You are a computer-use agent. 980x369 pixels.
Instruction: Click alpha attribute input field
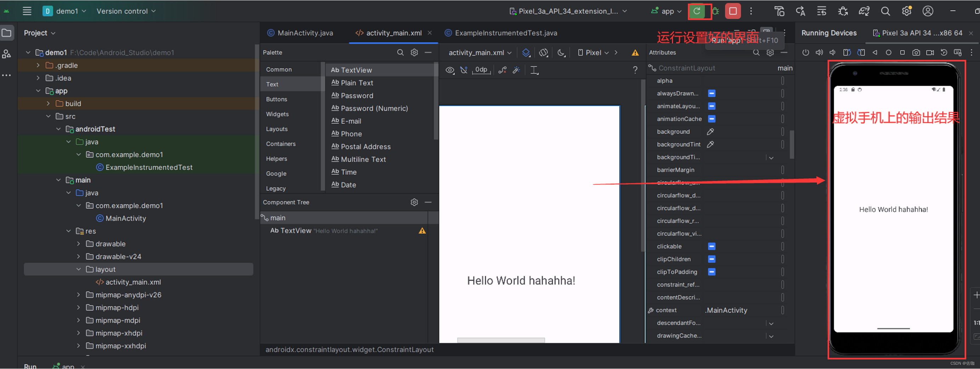740,81
